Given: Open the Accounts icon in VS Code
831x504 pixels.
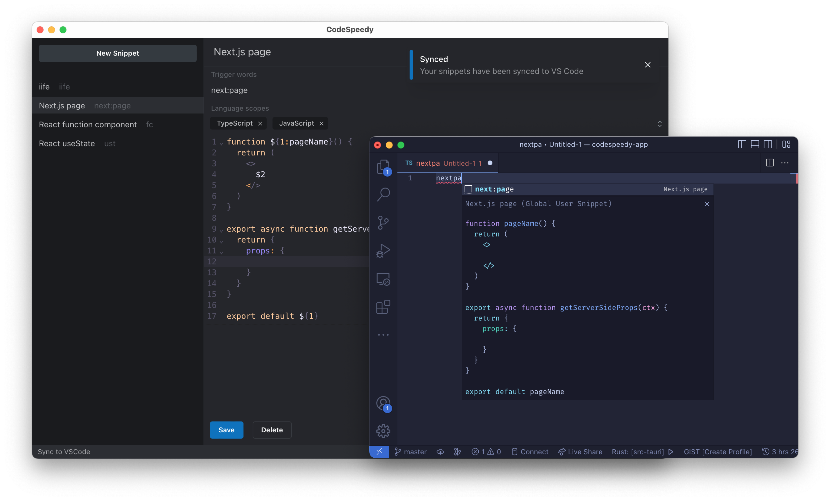Looking at the screenshot, I should pyautogui.click(x=383, y=404).
